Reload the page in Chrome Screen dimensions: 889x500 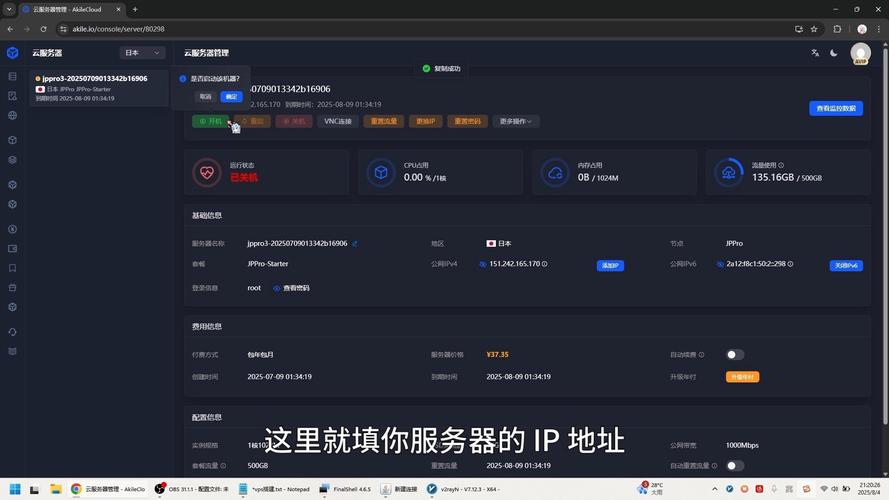[x=44, y=29]
